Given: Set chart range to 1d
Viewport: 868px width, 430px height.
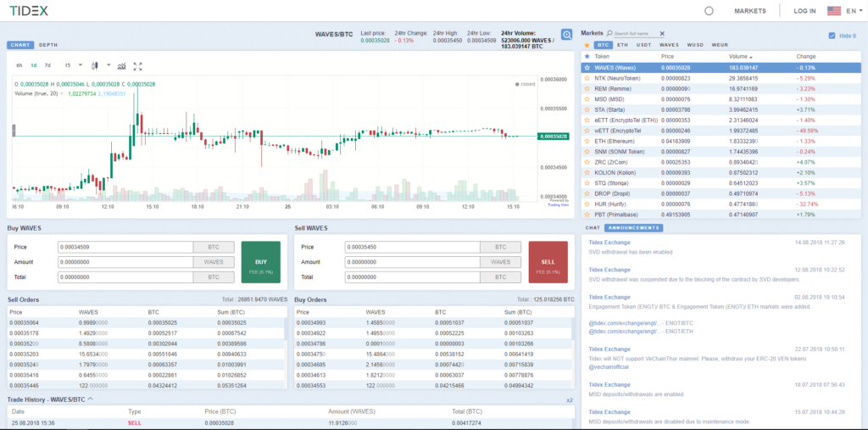Looking at the screenshot, I should (x=34, y=65).
